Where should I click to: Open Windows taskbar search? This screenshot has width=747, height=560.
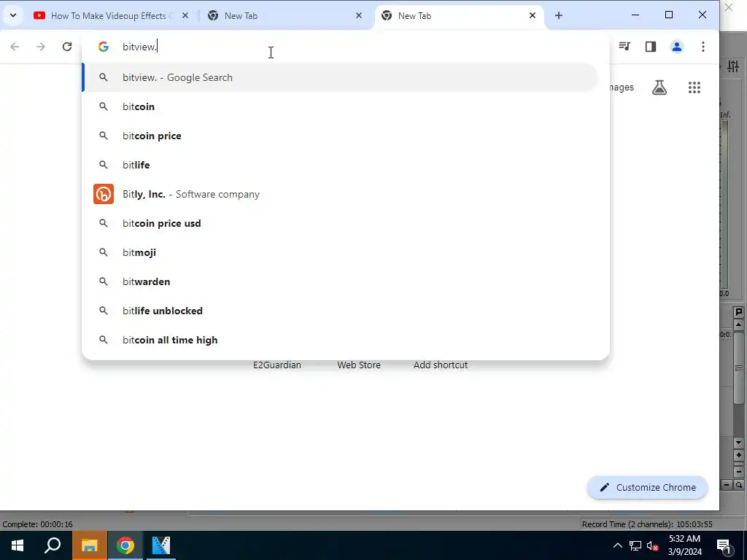[53, 545]
